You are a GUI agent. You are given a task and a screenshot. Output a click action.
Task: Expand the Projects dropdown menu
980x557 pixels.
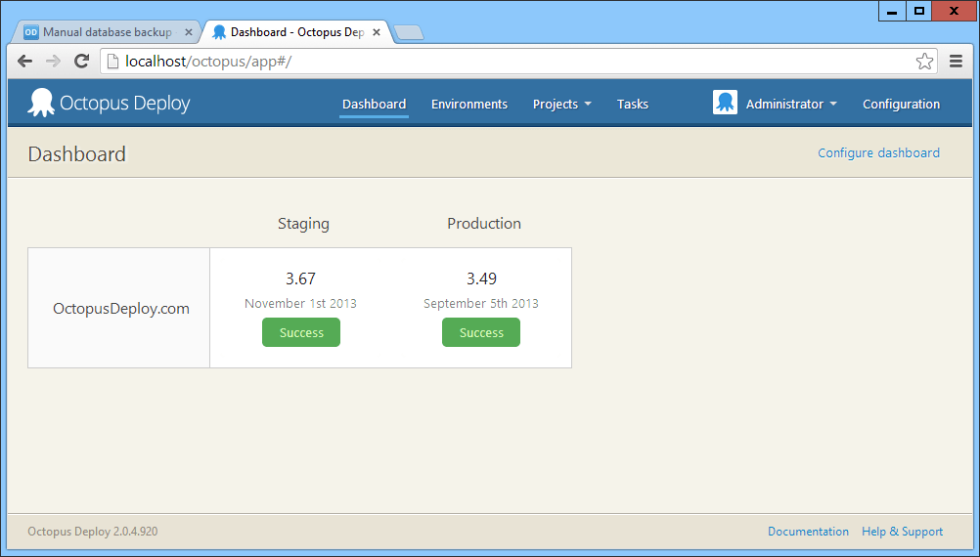561,105
